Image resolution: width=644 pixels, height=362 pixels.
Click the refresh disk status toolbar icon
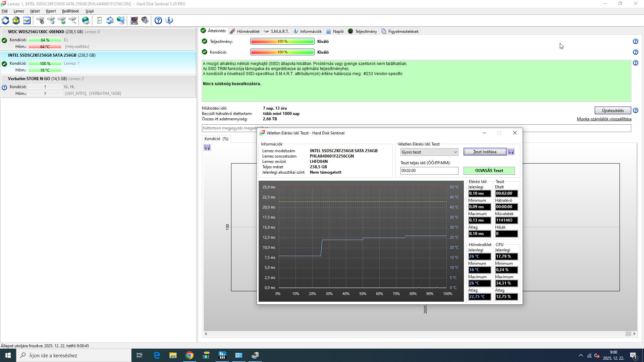coord(5,20)
